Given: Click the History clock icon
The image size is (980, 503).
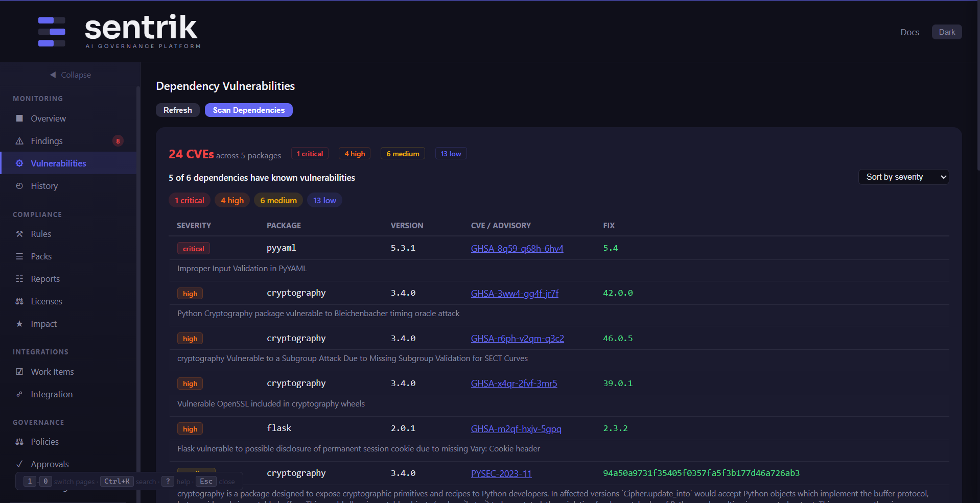Looking at the screenshot, I should coord(19,186).
